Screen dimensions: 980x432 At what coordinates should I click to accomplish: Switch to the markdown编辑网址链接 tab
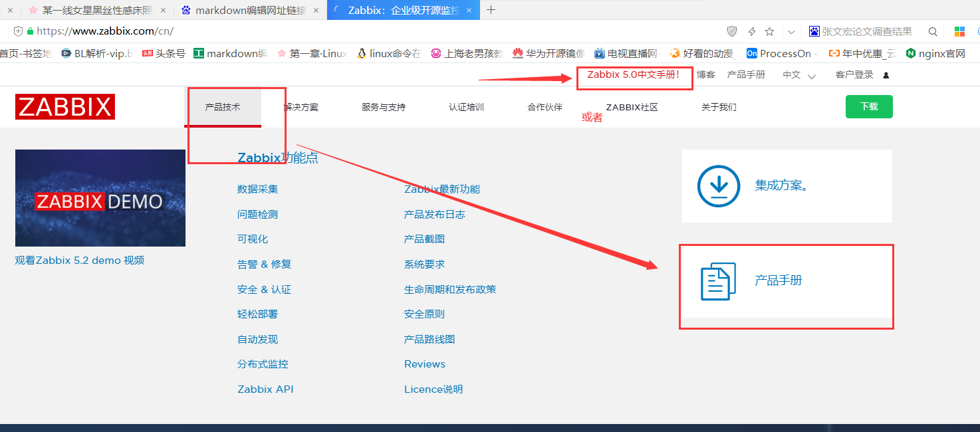pos(251,10)
